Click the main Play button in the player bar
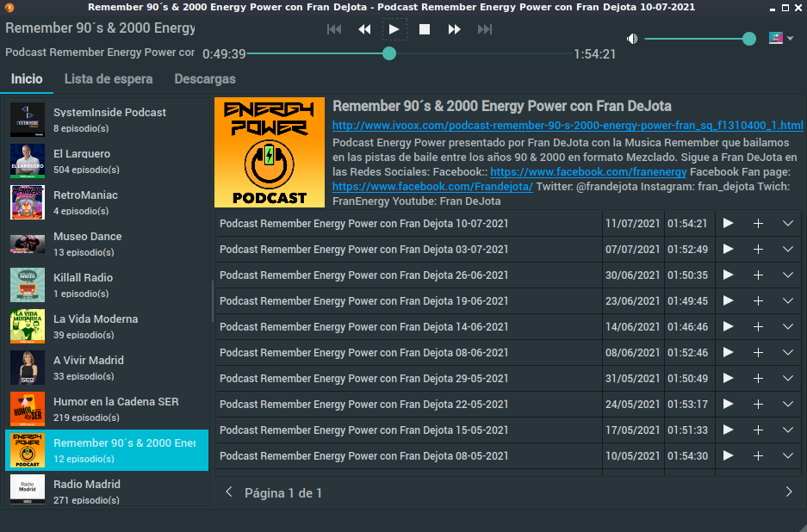The width and height of the screenshot is (807, 532). click(394, 29)
